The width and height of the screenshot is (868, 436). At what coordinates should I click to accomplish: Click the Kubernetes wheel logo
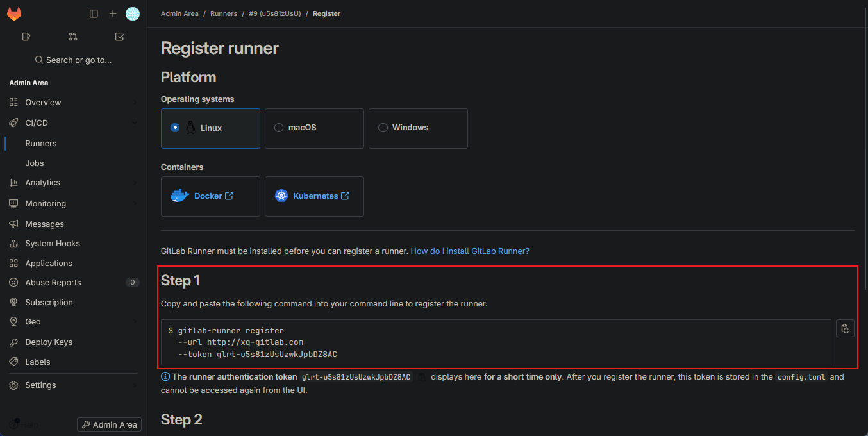[281, 196]
